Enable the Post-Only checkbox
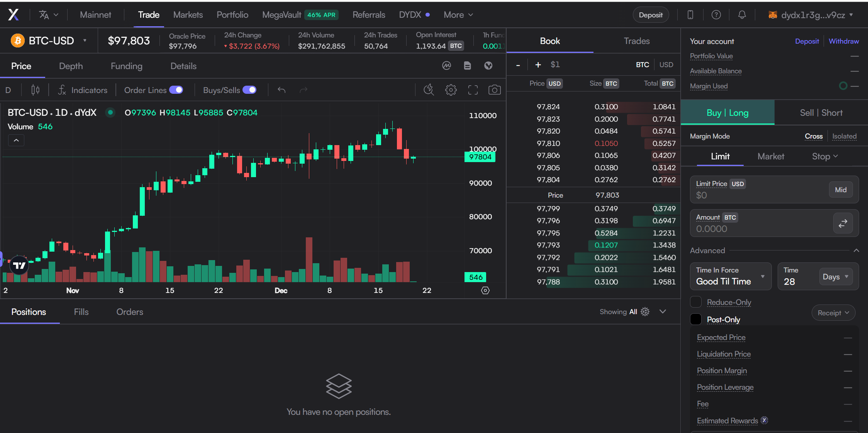The width and height of the screenshot is (868, 433). (x=695, y=319)
